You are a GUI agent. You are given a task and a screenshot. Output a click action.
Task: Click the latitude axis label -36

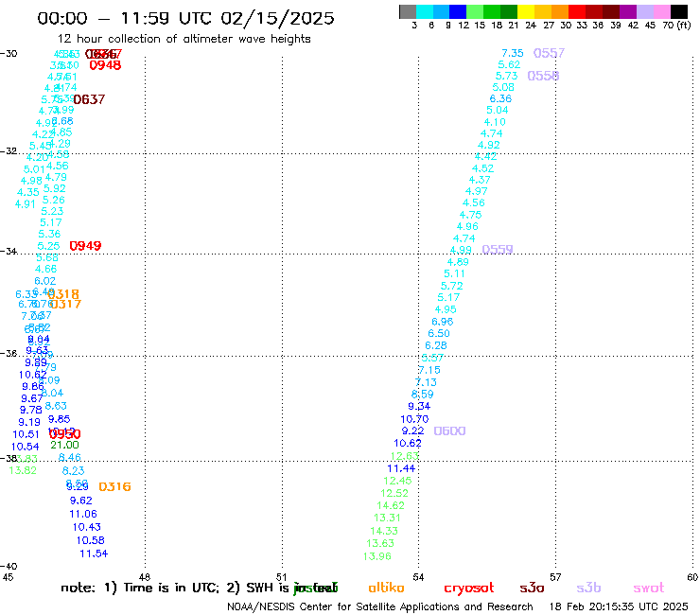click(9, 353)
